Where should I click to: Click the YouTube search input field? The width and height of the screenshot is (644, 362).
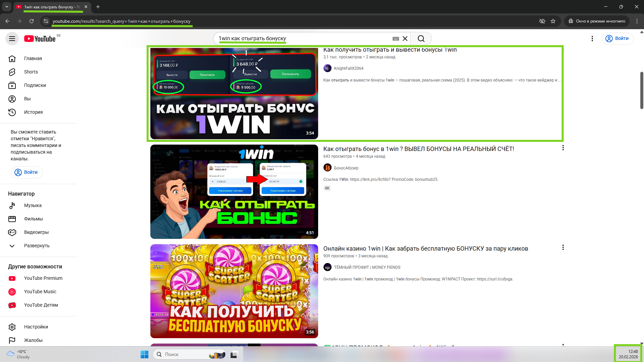304,39
